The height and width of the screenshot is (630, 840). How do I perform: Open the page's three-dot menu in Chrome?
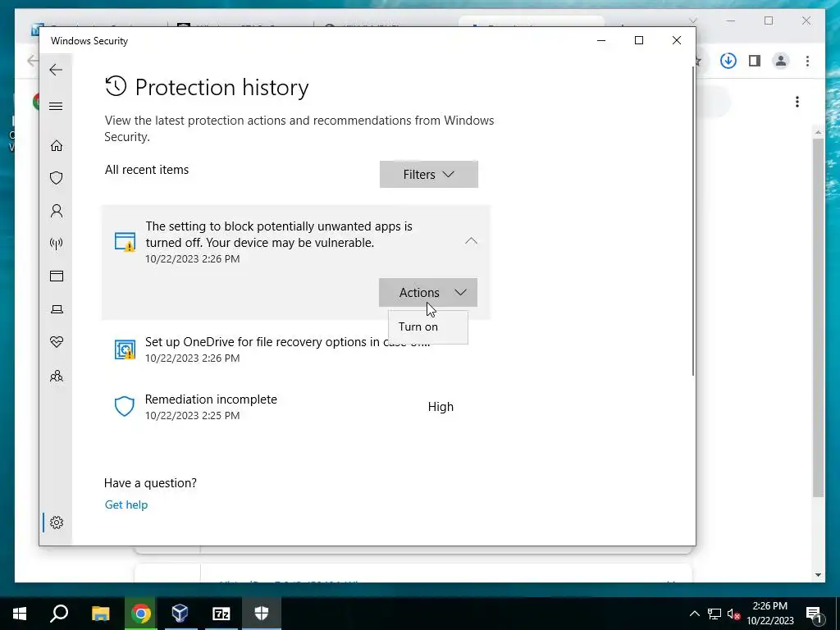797,102
